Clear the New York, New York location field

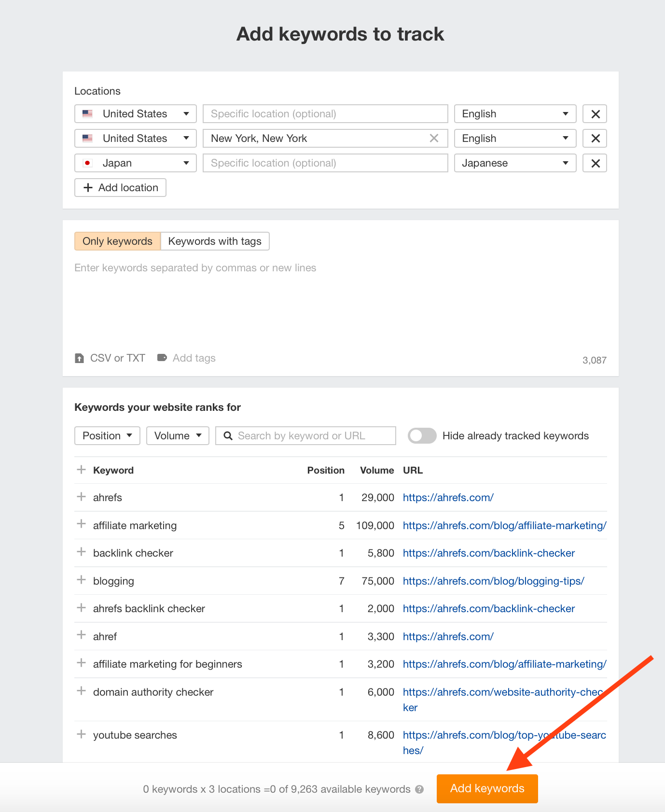[x=434, y=139]
